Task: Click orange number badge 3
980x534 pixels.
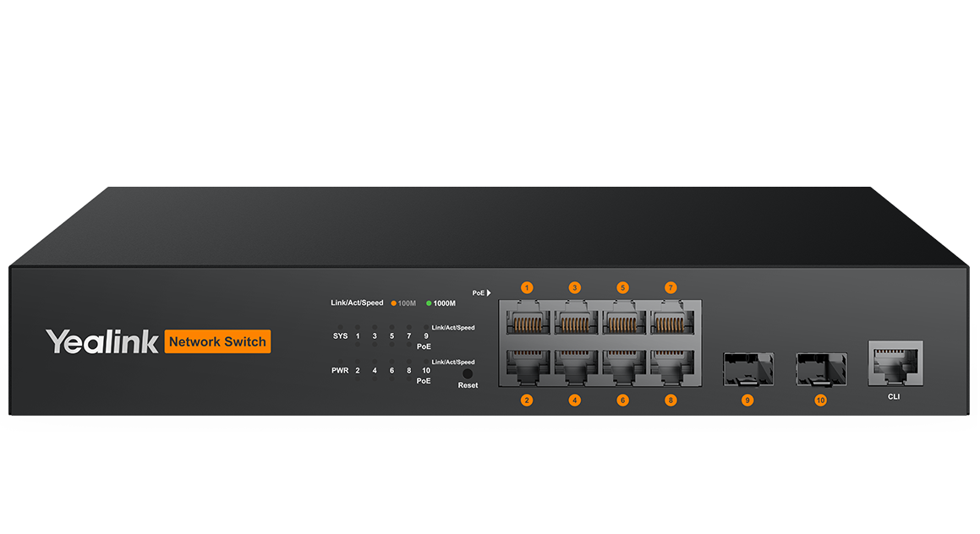Action: [x=575, y=287]
